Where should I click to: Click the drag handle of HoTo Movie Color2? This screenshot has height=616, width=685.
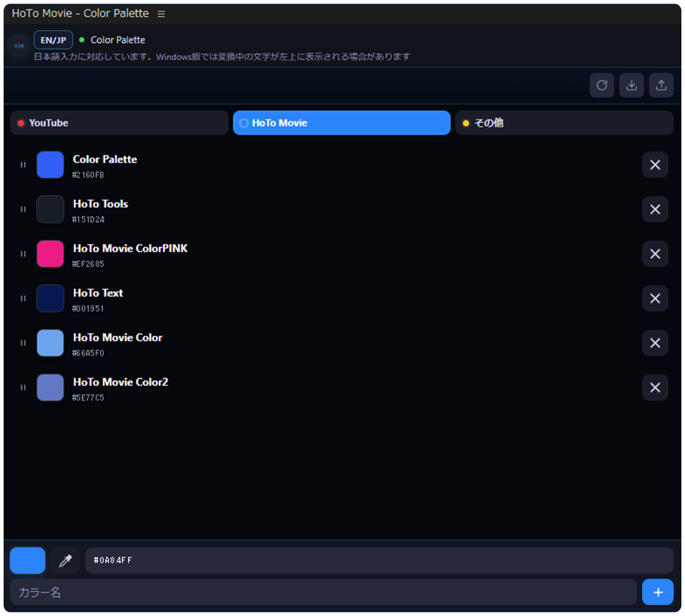[x=23, y=388]
